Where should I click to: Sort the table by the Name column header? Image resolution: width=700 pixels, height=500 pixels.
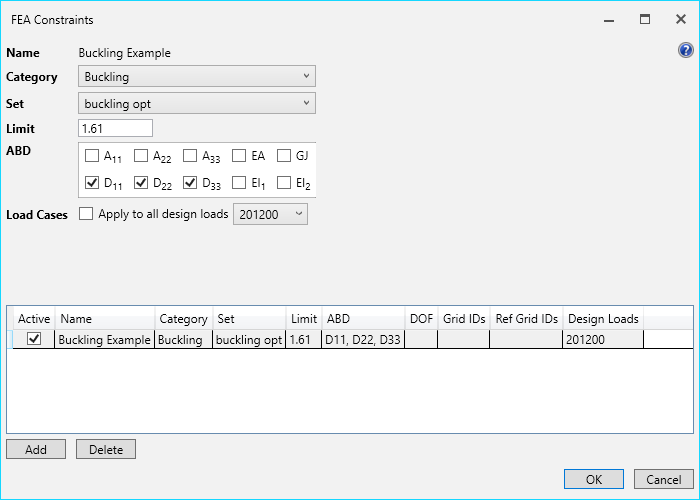pyautogui.click(x=105, y=319)
